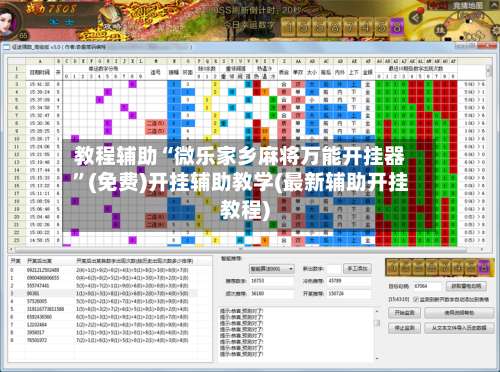
Task: Click the grid's scroll-right arrow
Action: point(482,249)
